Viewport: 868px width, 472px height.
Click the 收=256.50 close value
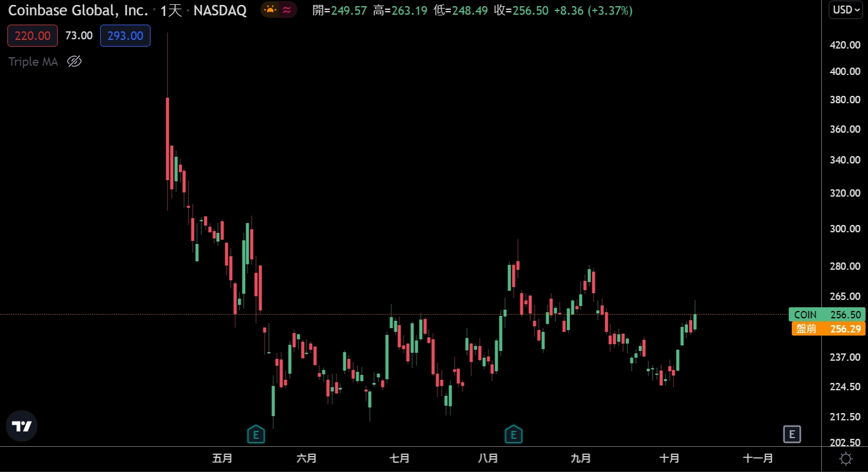(x=521, y=10)
